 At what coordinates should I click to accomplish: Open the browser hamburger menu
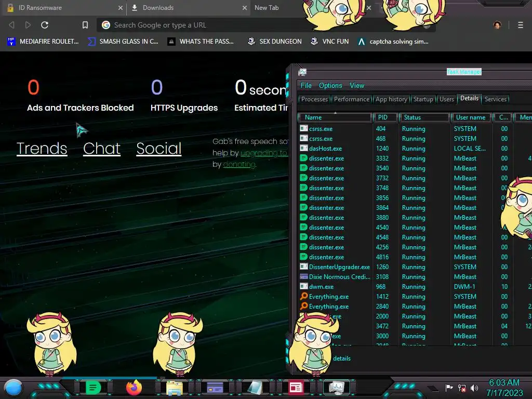pyautogui.click(x=520, y=25)
